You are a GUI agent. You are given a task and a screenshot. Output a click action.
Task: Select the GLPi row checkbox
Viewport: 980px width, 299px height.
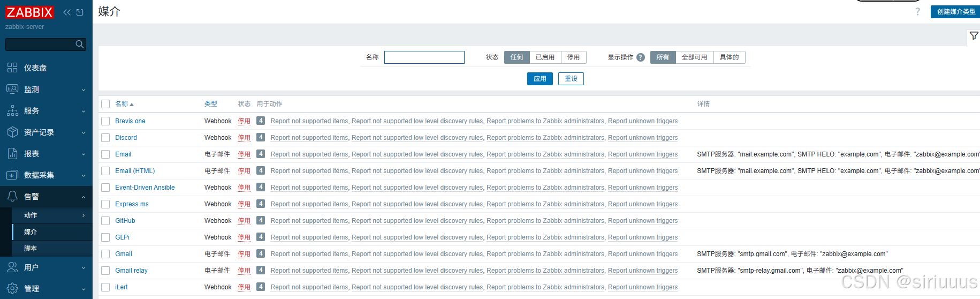coord(105,237)
